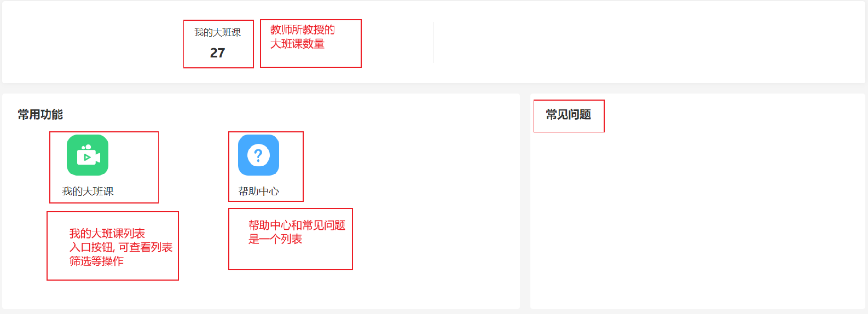Image resolution: width=868 pixels, height=314 pixels.
Task: Select the red note 教师所教授的大班课数量
Action: pyautogui.click(x=303, y=37)
